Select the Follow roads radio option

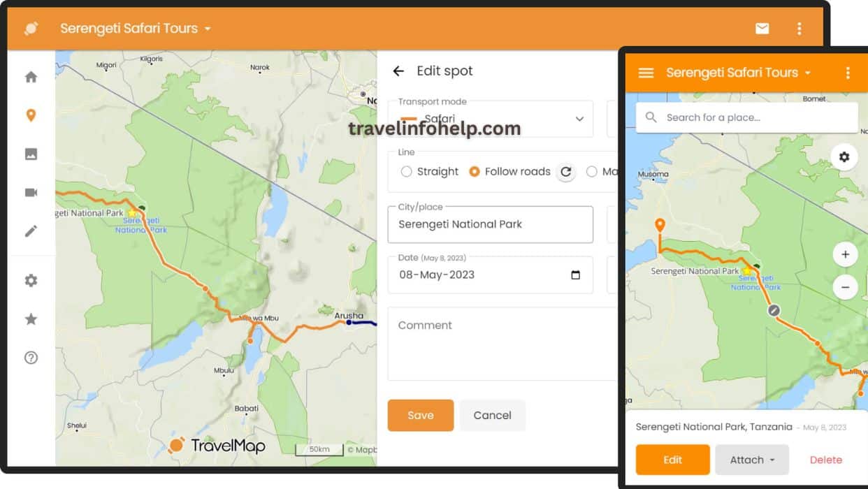click(x=475, y=172)
